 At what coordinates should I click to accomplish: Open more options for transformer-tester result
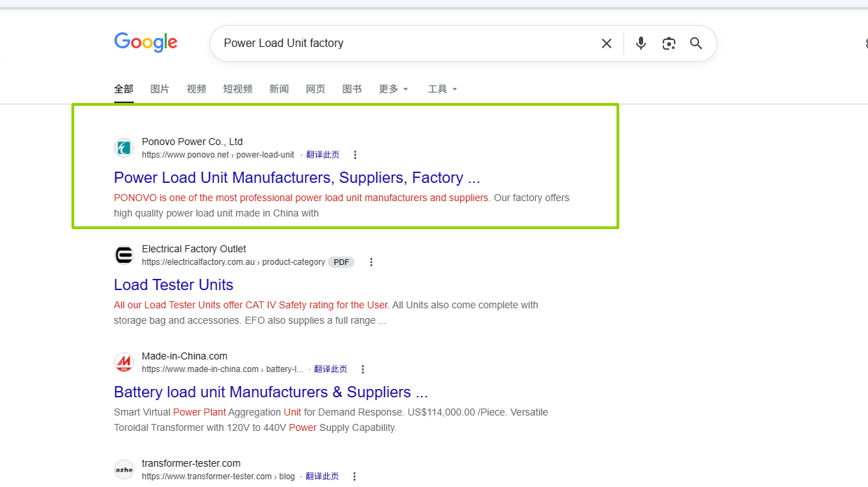coord(354,476)
